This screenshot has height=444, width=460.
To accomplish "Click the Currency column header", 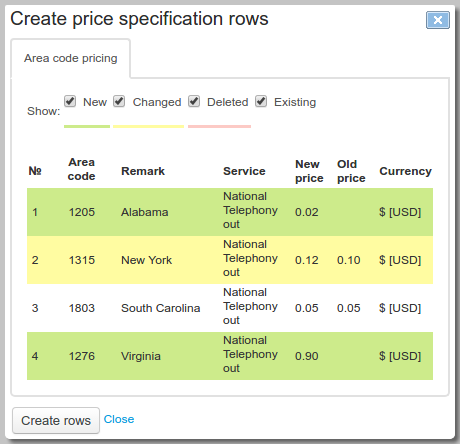I will pos(405,171).
